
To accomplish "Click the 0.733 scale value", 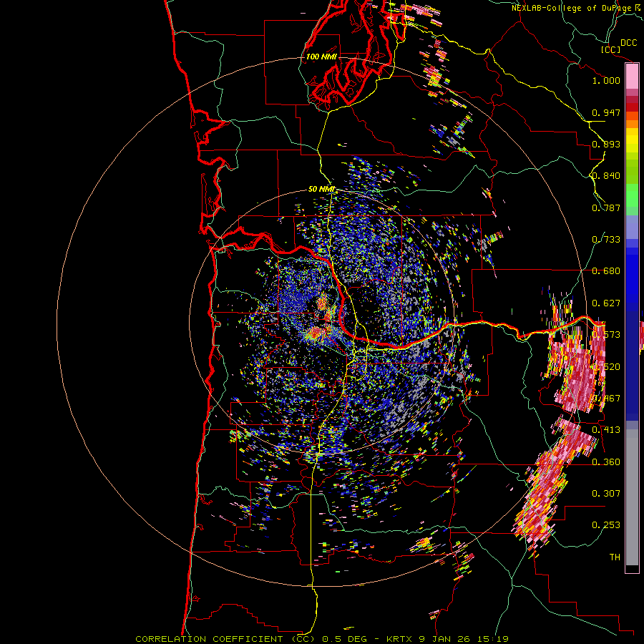I will [606, 240].
